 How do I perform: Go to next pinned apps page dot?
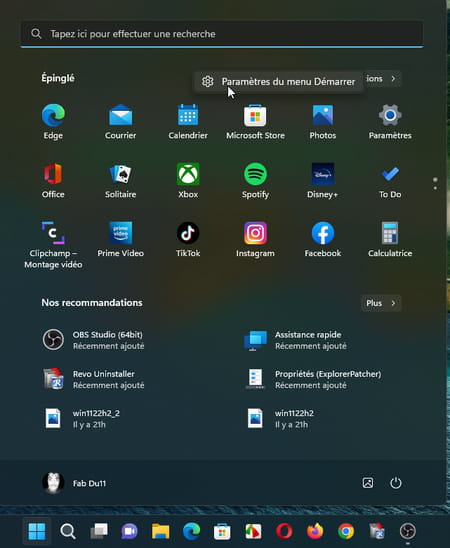pos(435,188)
